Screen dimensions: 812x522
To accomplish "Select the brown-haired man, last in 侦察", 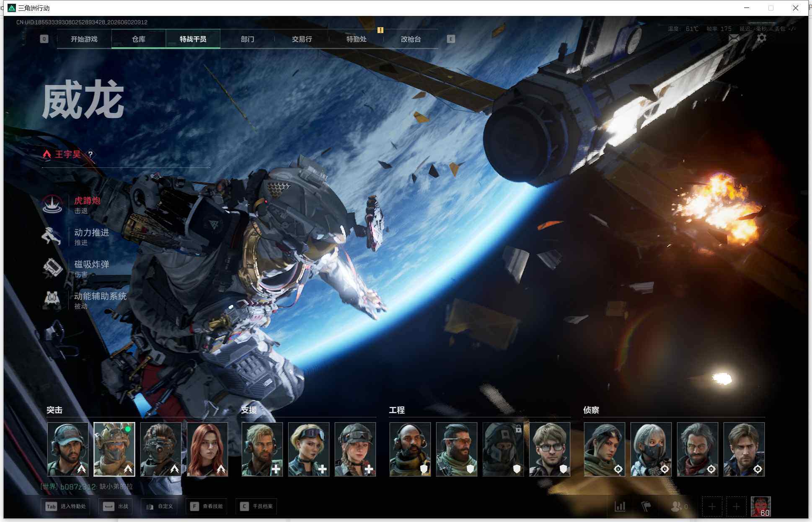I will [744, 449].
